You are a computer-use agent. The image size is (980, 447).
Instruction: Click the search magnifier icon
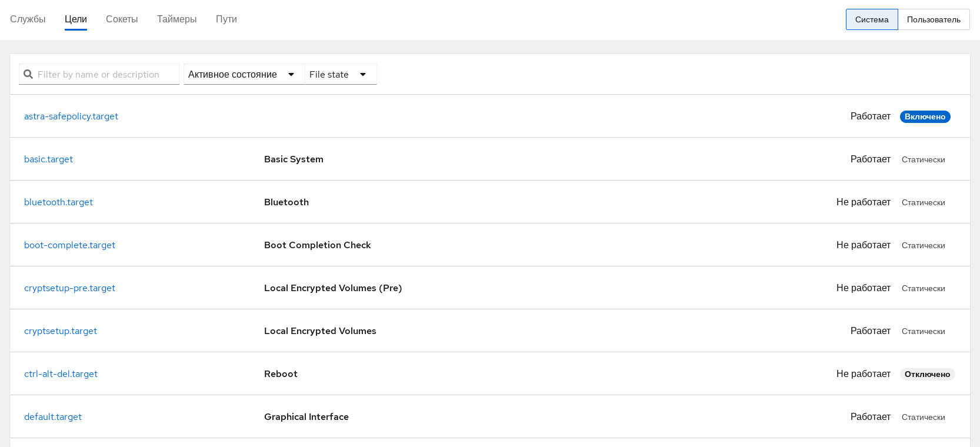coord(28,74)
